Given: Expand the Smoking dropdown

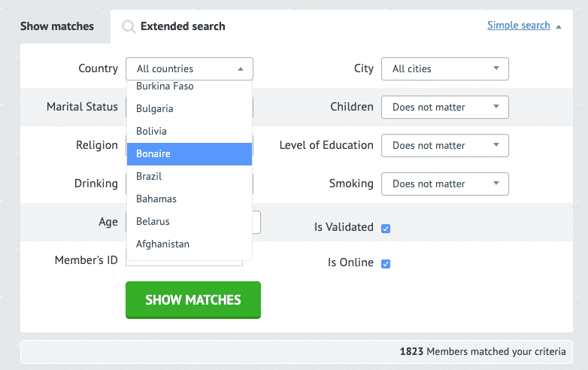Looking at the screenshot, I should point(444,183).
